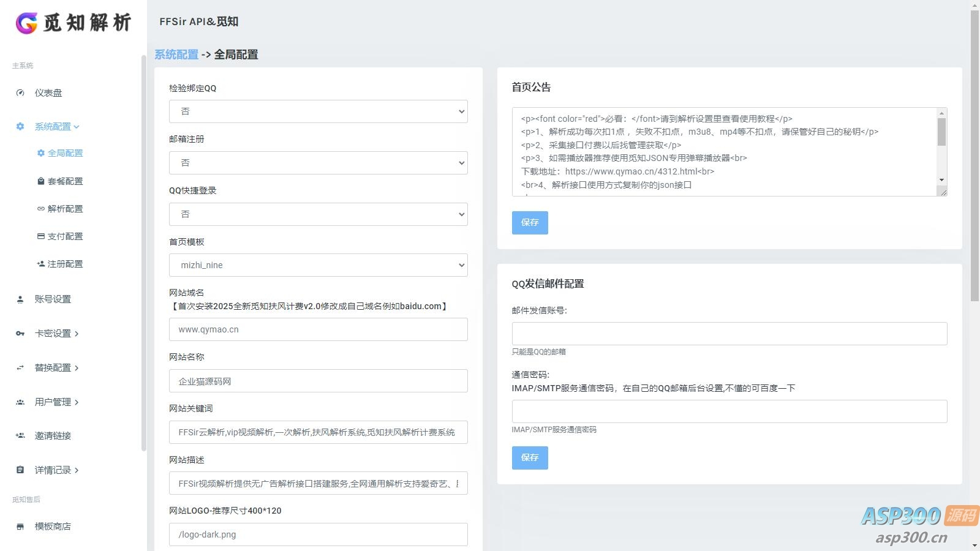Save the QQ发信邮件配置 settings
Screen dimensions: 980x551
[x=529, y=457]
